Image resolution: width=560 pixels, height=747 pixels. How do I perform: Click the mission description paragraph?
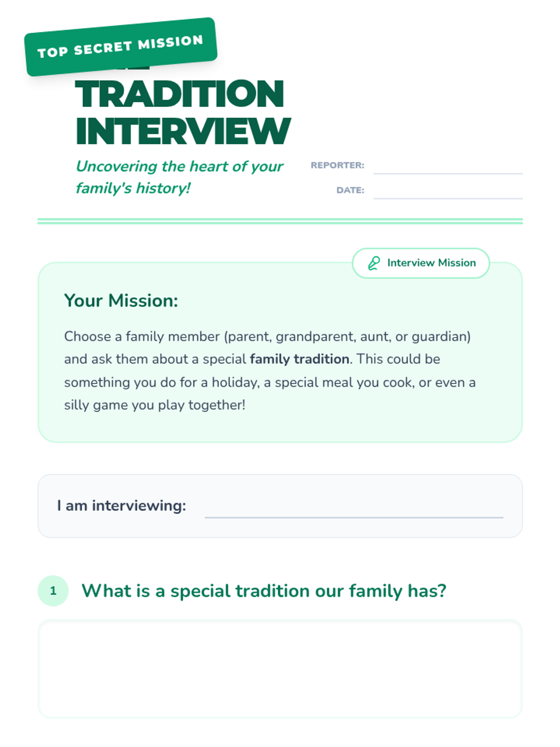coord(270,371)
